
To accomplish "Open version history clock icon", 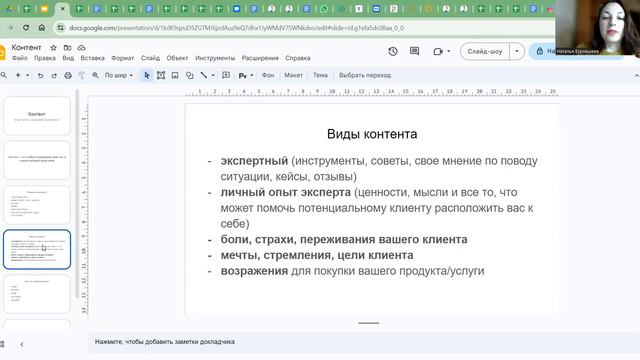I will tap(393, 51).
